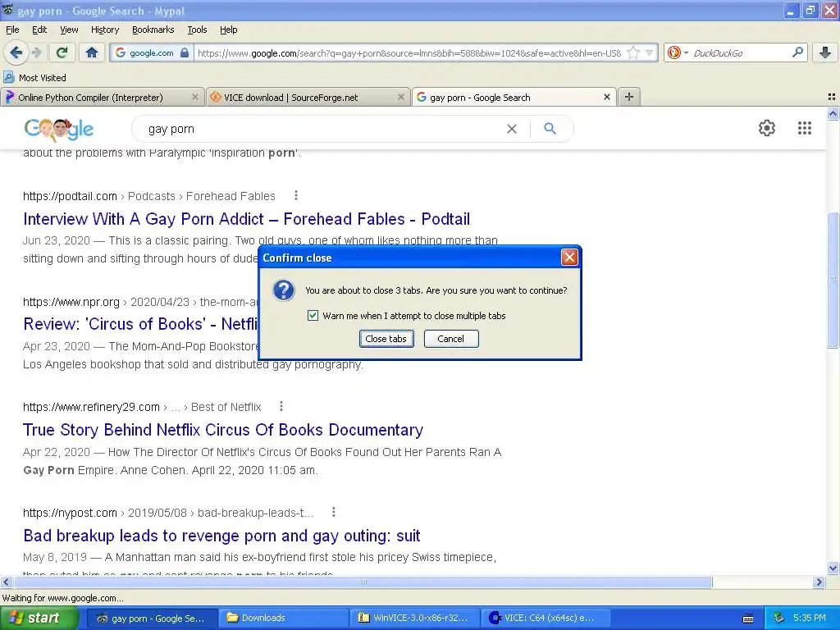840x630 pixels.
Task: Open the Most Visited bookmarks folder
Action: click(x=35, y=78)
